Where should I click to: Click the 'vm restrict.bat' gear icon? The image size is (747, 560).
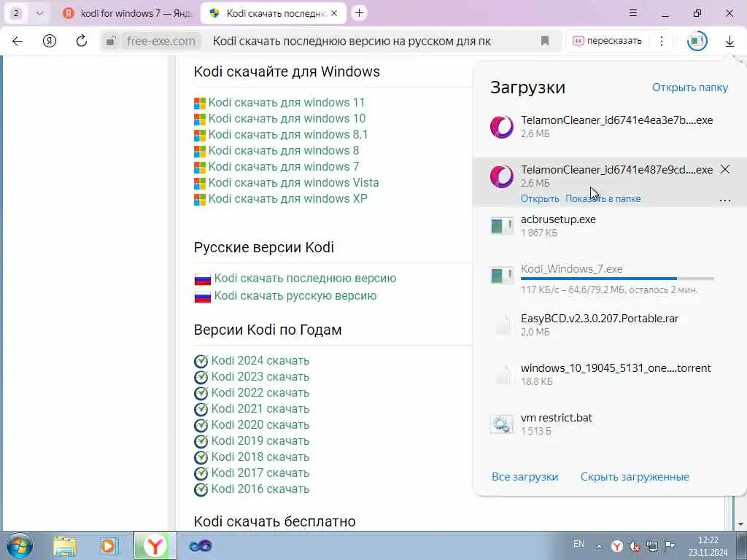pyautogui.click(x=502, y=424)
